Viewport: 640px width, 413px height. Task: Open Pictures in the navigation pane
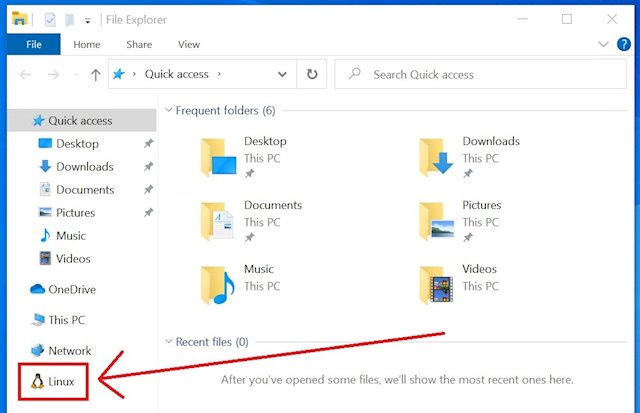click(x=75, y=213)
